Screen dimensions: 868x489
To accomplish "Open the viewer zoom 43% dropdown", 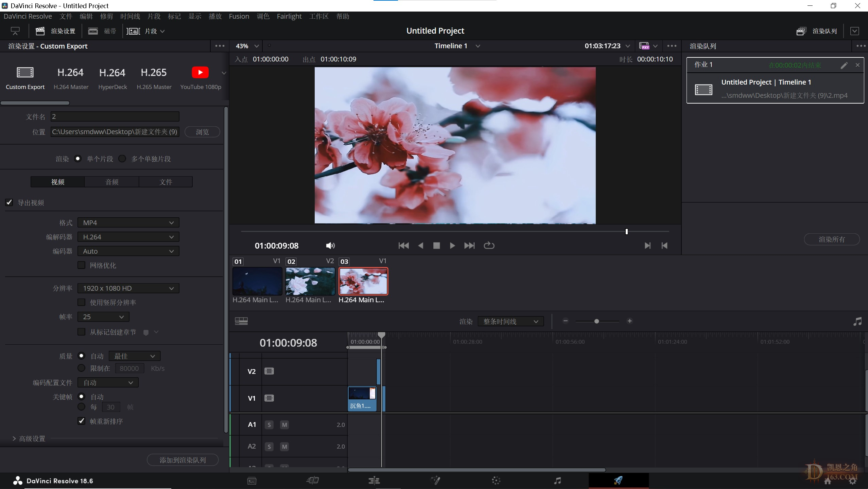I will point(247,46).
